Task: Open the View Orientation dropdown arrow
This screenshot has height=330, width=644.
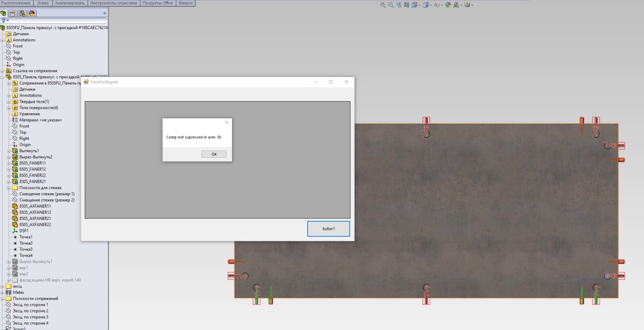Action: click(420, 5)
